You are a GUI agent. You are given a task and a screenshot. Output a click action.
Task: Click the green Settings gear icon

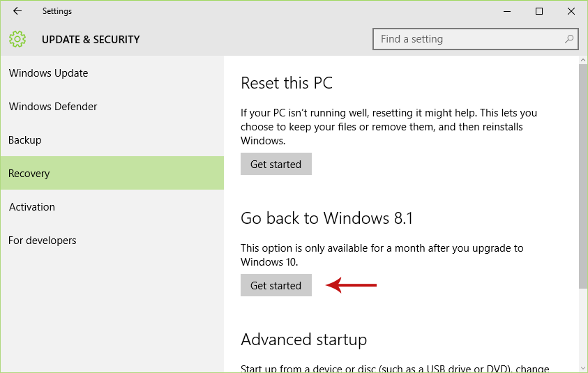pos(17,39)
